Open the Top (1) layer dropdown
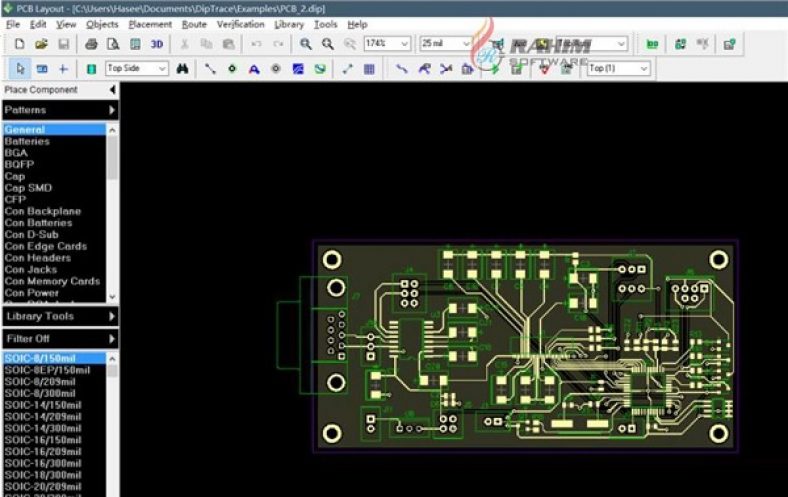 pos(618,68)
